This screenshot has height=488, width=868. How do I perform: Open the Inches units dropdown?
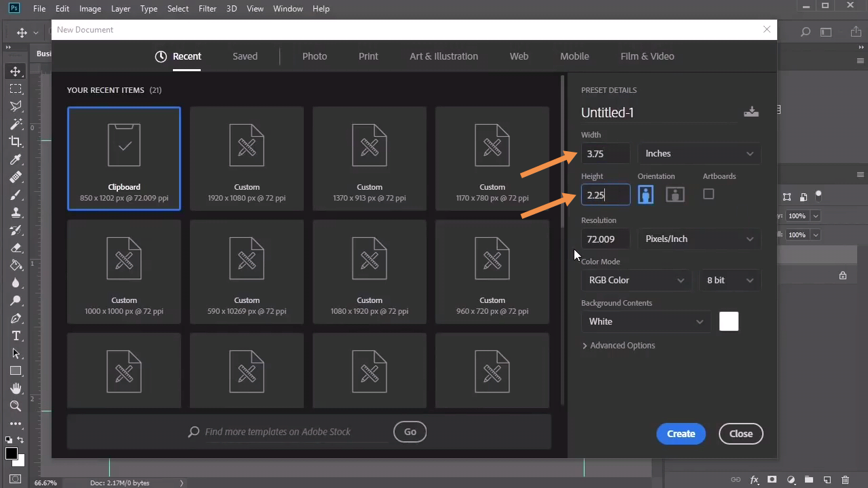(x=698, y=154)
